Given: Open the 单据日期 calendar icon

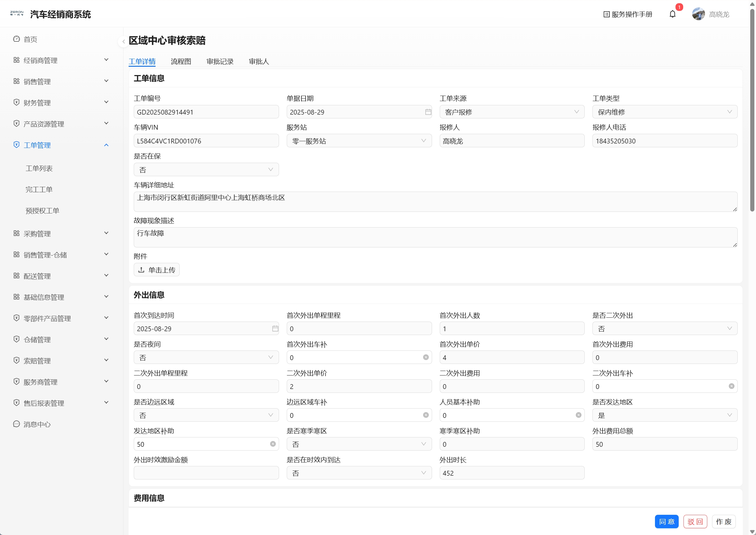Looking at the screenshot, I should coord(428,112).
